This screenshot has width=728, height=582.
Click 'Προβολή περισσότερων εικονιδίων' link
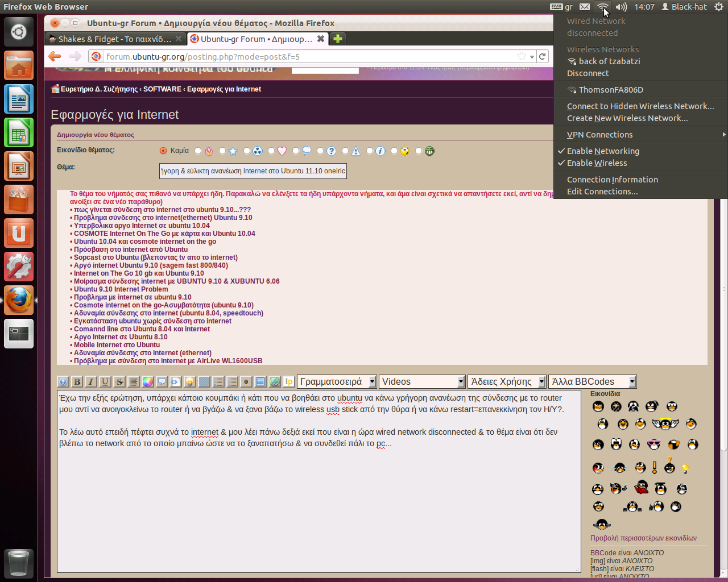coord(643,538)
